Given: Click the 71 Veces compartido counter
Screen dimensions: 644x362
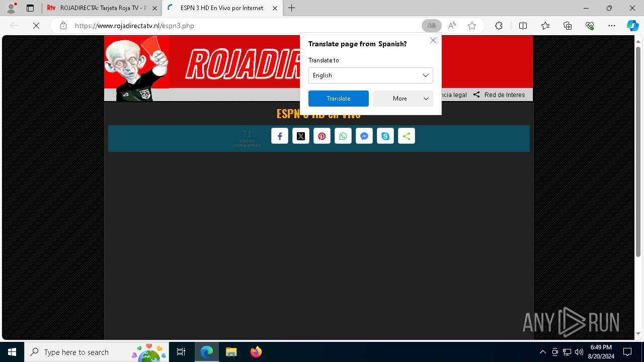Looking at the screenshot, I should 247,139.
